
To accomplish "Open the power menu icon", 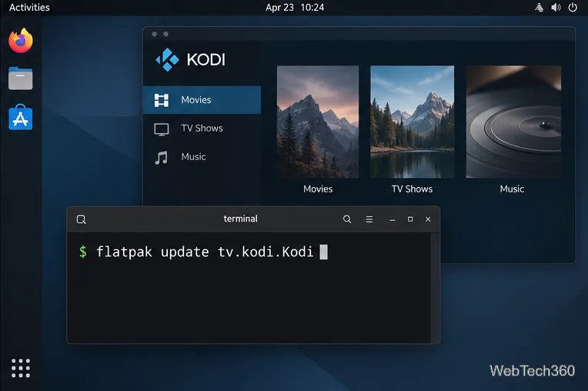I will coord(573,8).
